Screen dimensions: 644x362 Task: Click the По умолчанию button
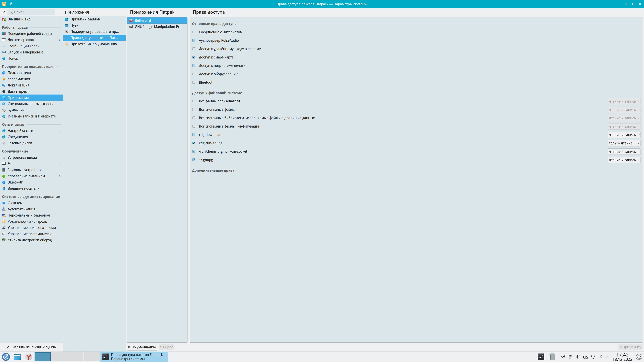point(142,347)
